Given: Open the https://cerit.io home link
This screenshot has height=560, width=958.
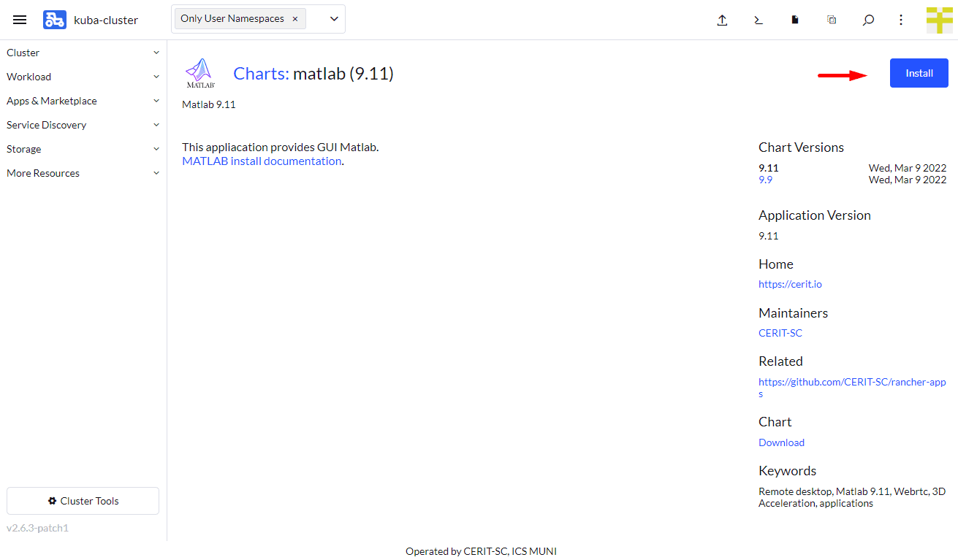Looking at the screenshot, I should pos(790,284).
